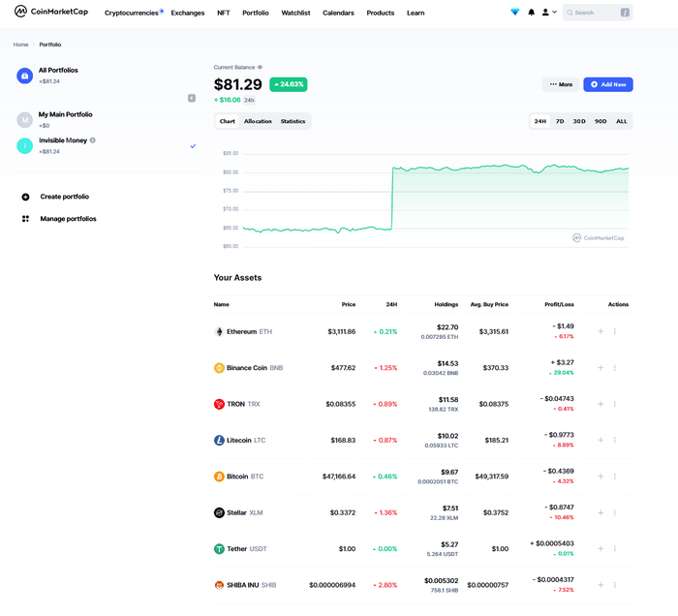678x616 pixels.
Task: Click the Stellar coin icon
Action: pos(219,512)
